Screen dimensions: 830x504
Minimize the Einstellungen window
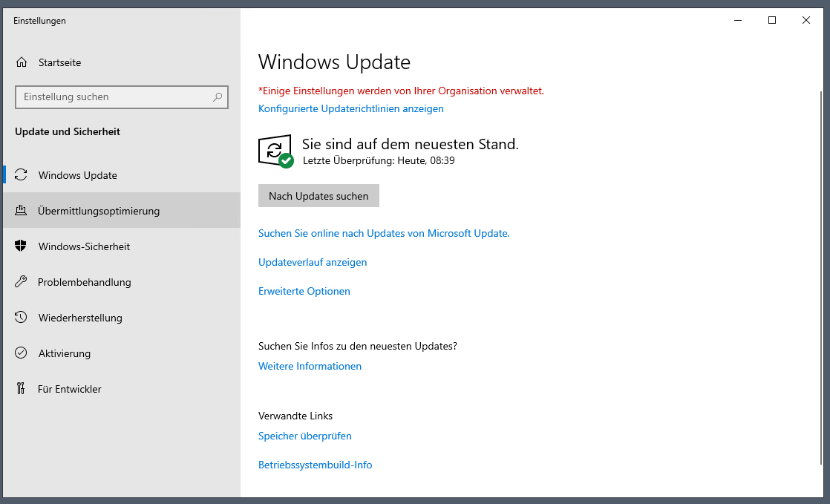pyautogui.click(x=739, y=21)
